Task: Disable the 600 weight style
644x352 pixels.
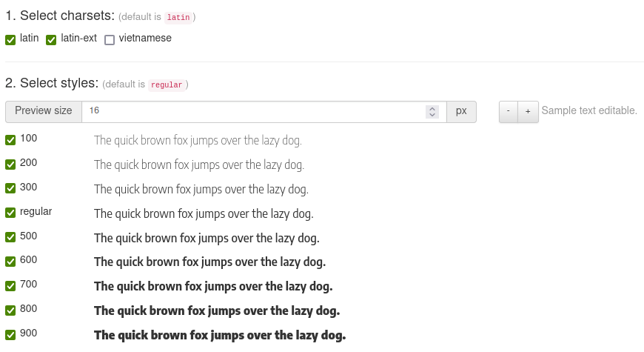Action: click(10, 262)
